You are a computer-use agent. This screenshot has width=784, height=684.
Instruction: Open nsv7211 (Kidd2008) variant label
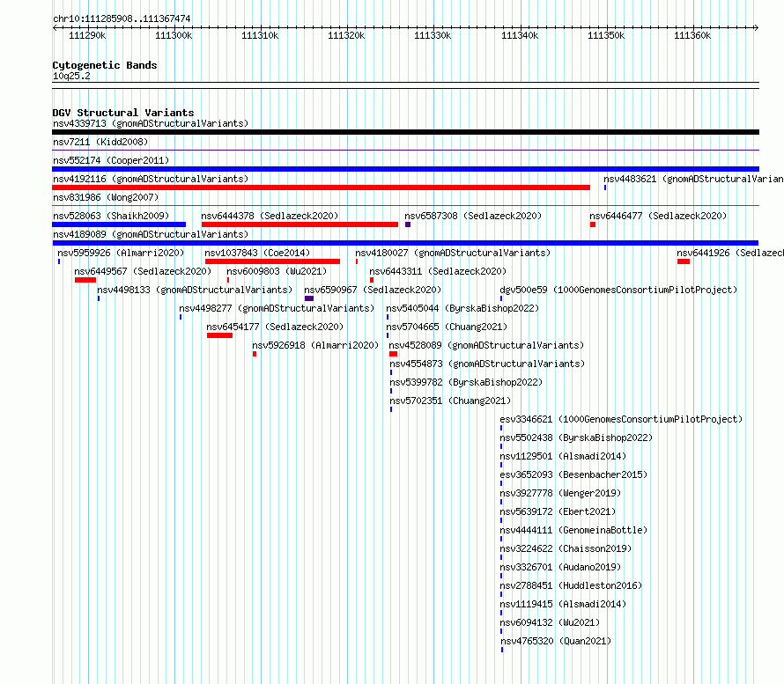(x=100, y=142)
